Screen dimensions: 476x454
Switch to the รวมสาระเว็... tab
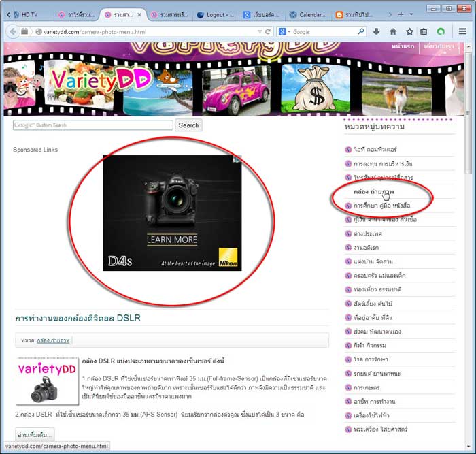170,14
